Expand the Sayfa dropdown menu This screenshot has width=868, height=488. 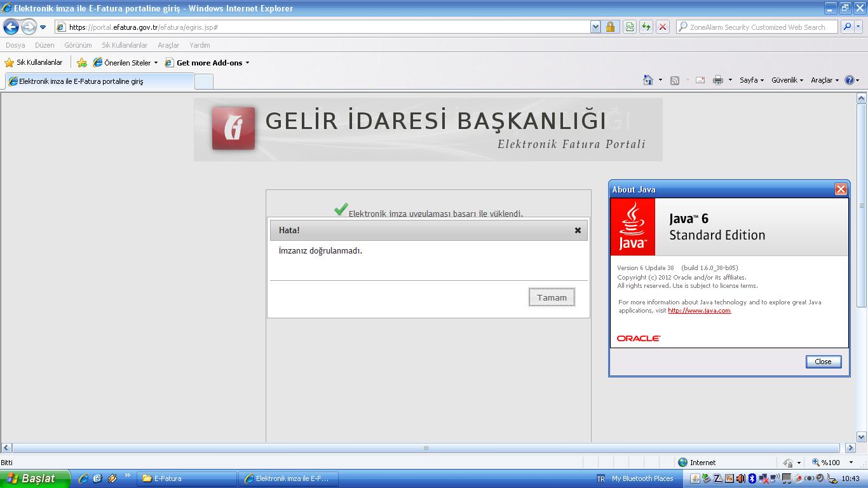coord(751,80)
